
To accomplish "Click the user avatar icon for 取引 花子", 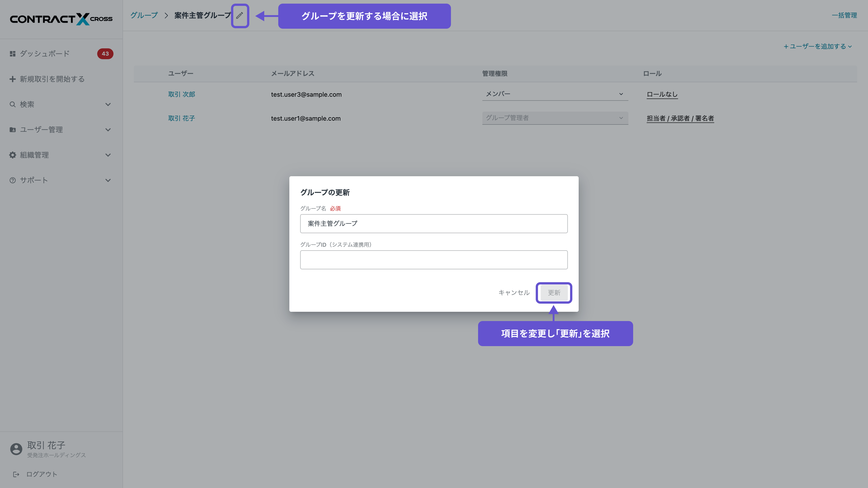I will click(x=16, y=449).
